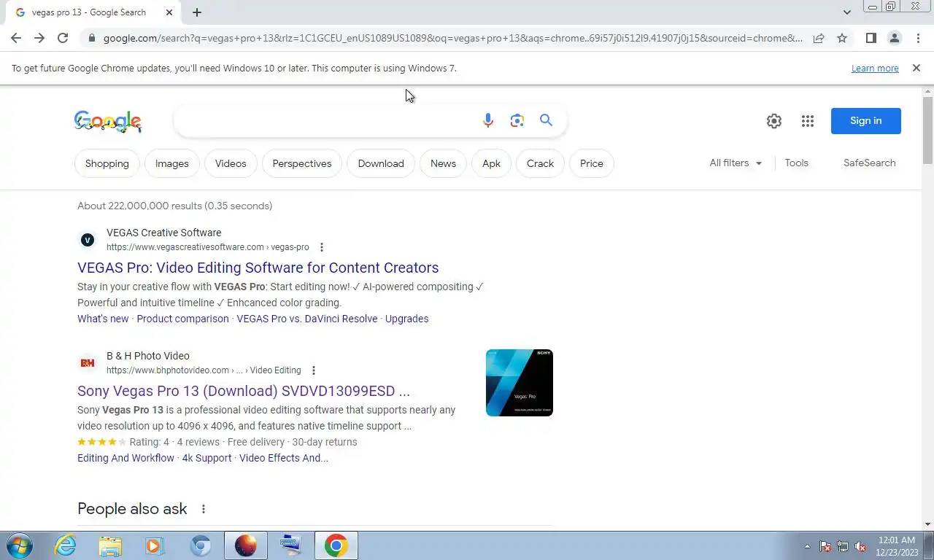The image size is (934, 560).
Task: Click the page vertical scrollbar thumb
Action: click(927, 130)
